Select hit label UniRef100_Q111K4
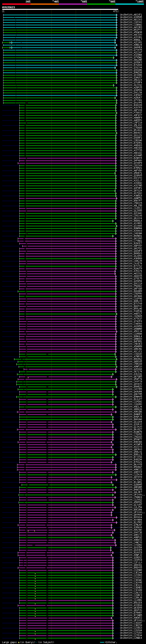Viewport: 146px width, 644px height. pyautogui.click(x=131, y=422)
